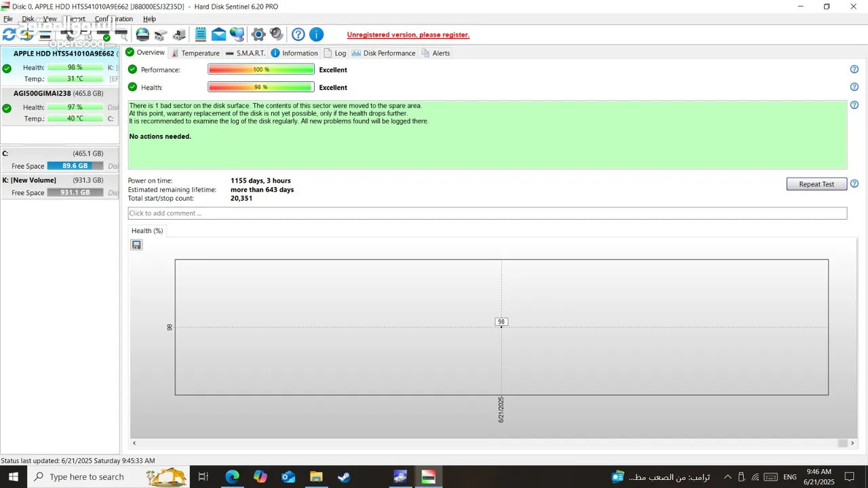Open the Arabic news widget on taskbar
The width and height of the screenshot is (868, 488).
tap(660, 476)
